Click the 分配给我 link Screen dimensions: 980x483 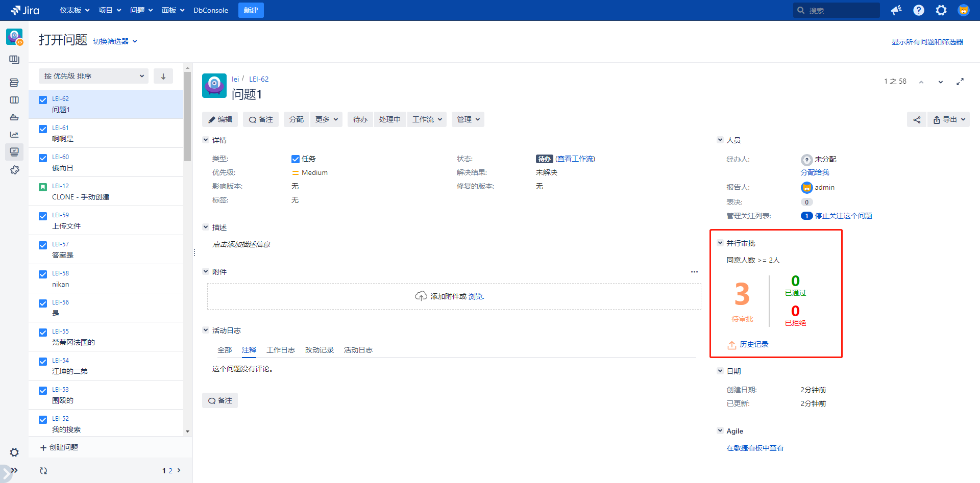pos(815,172)
